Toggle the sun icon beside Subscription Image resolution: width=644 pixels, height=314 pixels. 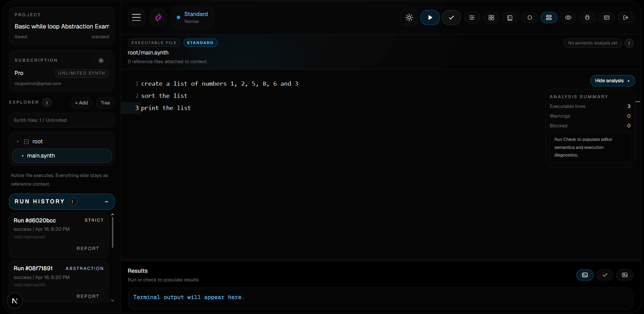pos(101,60)
